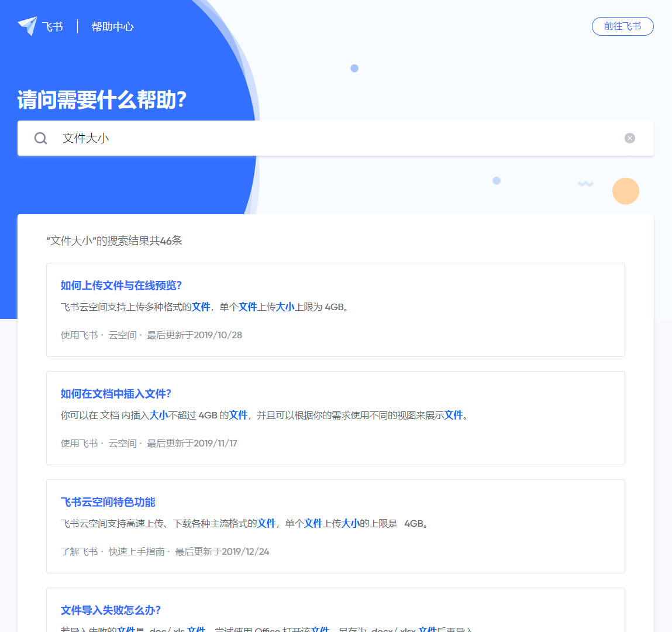Click breadcrumb 了解飞书 · 快速上手指南

(112, 551)
